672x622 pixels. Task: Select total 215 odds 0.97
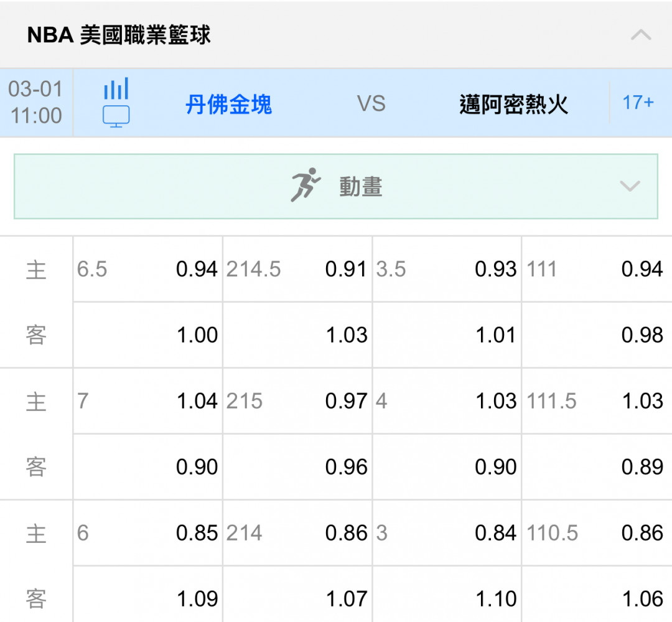[297, 401]
